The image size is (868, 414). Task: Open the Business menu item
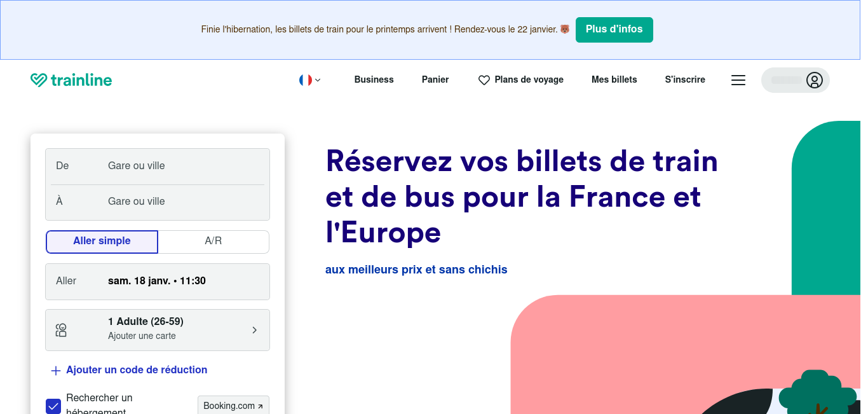374,79
